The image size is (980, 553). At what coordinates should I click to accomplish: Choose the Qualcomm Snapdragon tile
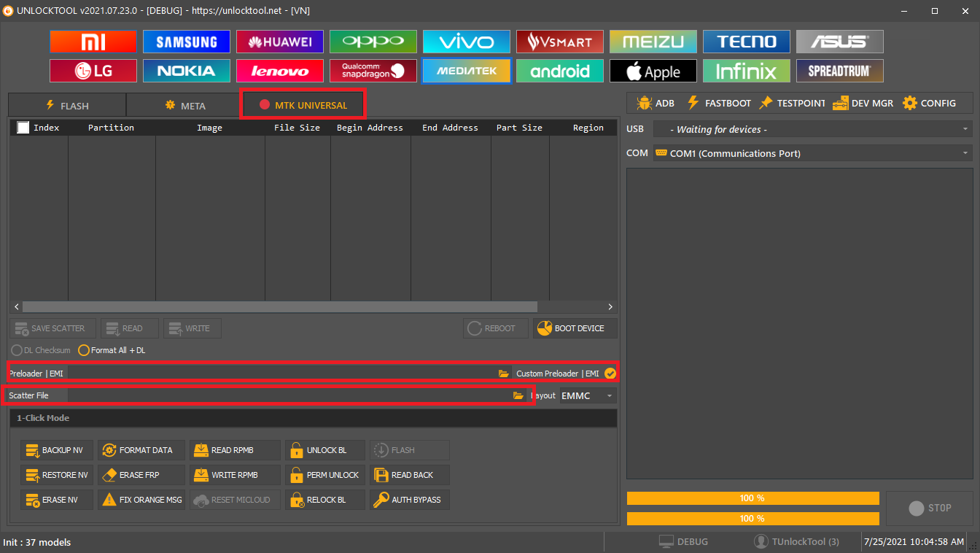pos(373,71)
